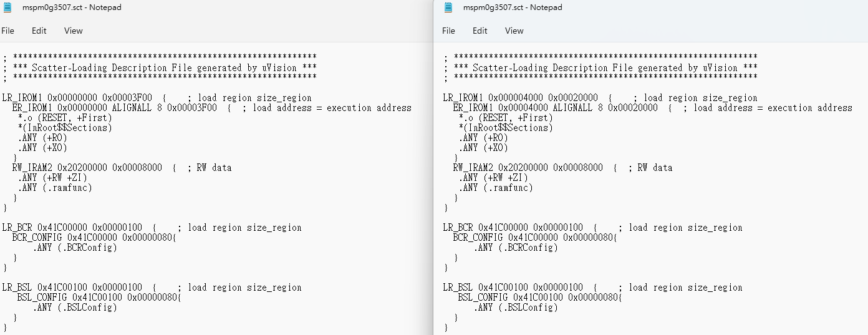The width and height of the screenshot is (868, 335).
Task: Open the File menu in the left Notepad window
Action: coord(7,31)
